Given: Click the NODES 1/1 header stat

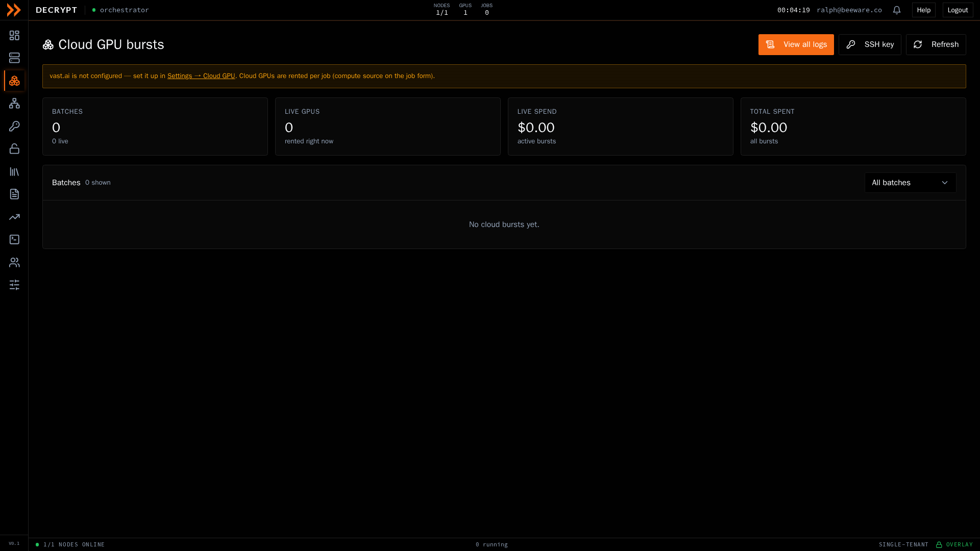Looking at the screenshot, I should [x=442, y=10].
